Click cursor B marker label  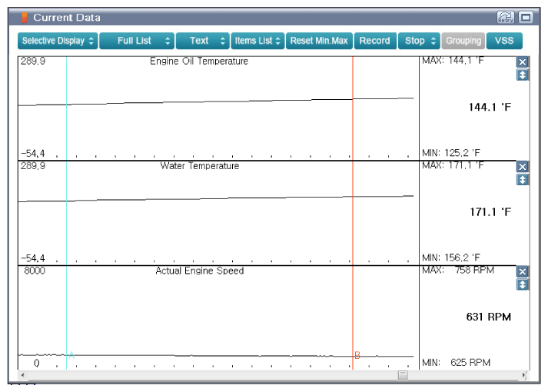coord(357,355)
